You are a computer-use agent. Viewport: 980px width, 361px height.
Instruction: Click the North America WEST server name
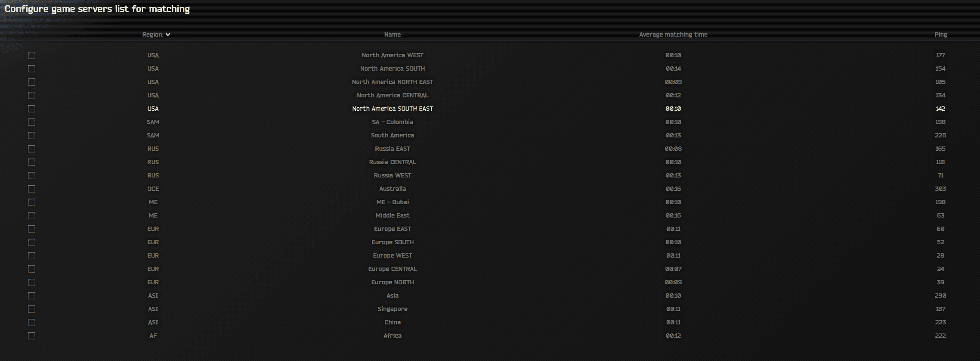coord(393,55)
